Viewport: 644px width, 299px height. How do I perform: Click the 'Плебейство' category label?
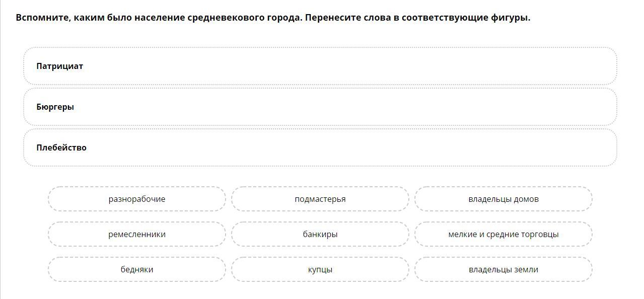click(x=61, y=147)
